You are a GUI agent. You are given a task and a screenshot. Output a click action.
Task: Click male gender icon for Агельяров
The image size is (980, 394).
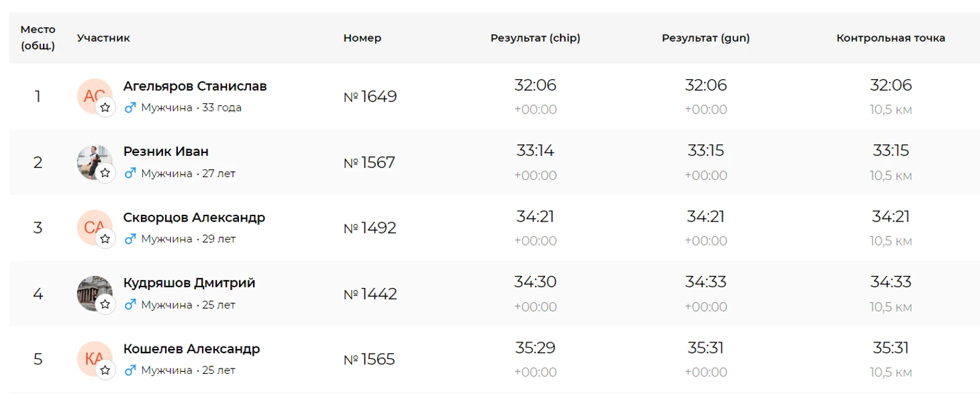[130, 107]
